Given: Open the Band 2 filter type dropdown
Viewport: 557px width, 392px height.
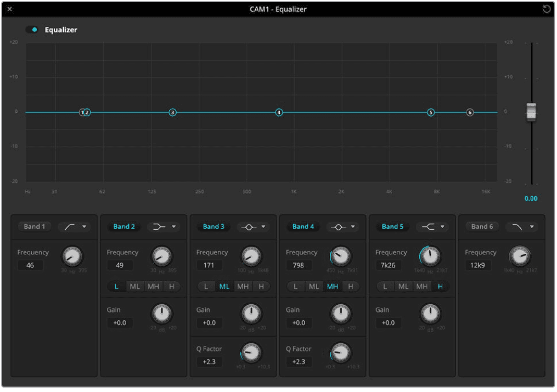Looking at the screenshot, I should [x=164, y=226].
